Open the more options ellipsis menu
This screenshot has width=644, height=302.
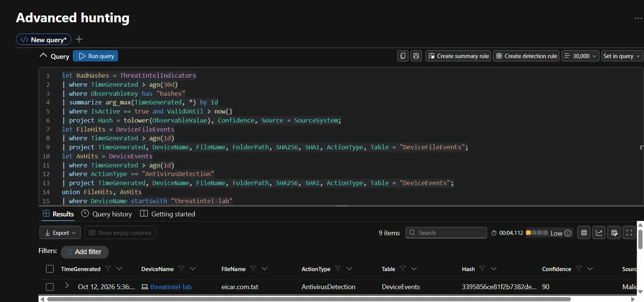click(x=638, y=18)
